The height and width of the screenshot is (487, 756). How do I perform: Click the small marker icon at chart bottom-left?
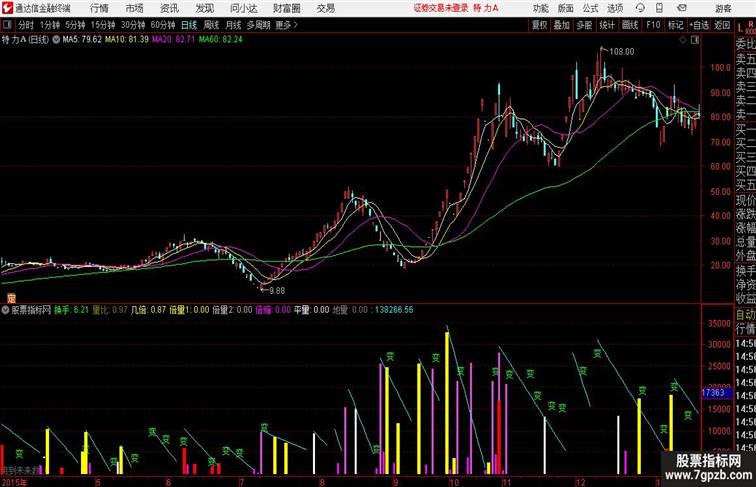tap(11, 298)
